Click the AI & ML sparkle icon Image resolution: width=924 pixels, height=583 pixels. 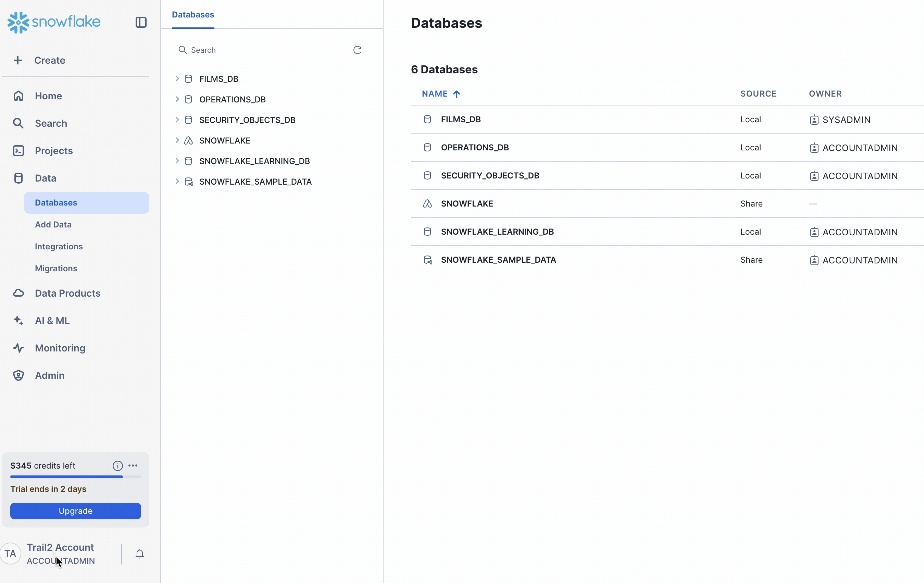tap(18, 321)
